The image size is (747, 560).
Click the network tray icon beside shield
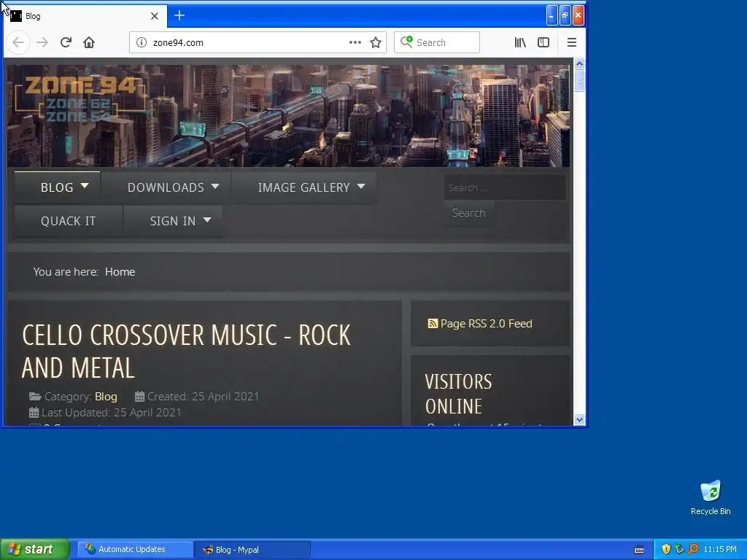(679, 550)
